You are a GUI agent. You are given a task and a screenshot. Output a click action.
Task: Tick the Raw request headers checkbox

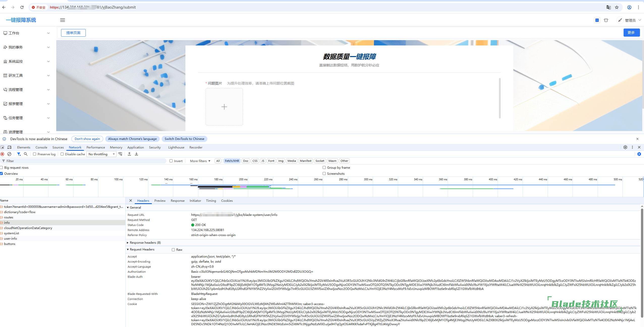[x=173, y=249]
